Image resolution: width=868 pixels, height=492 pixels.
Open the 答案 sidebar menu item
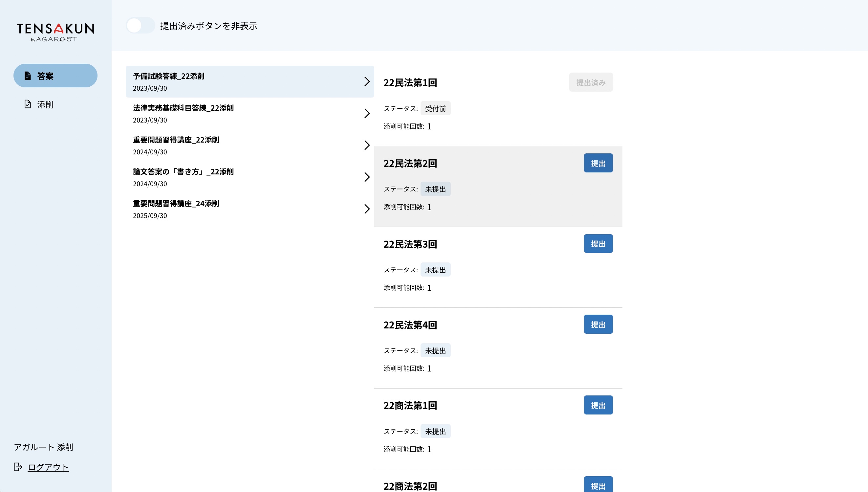pyautogui.click(x=55, y=76)
